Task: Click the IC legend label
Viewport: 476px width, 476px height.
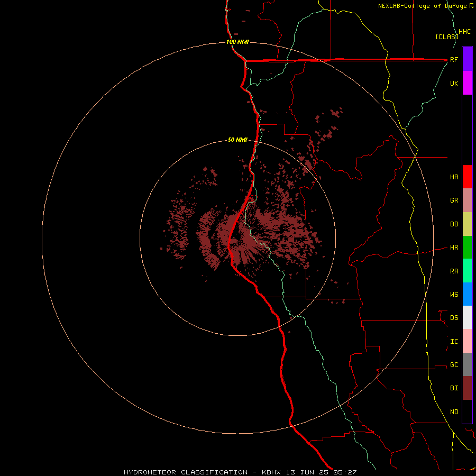Action: pyautogui.click(x=454, y=342)
